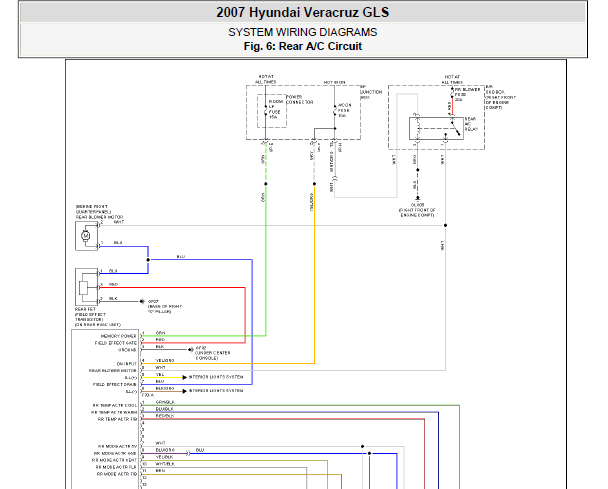
Task: Click the lower 'INTERIOR LIGHTS SYSTEM' reference
Action: [216, 391]
